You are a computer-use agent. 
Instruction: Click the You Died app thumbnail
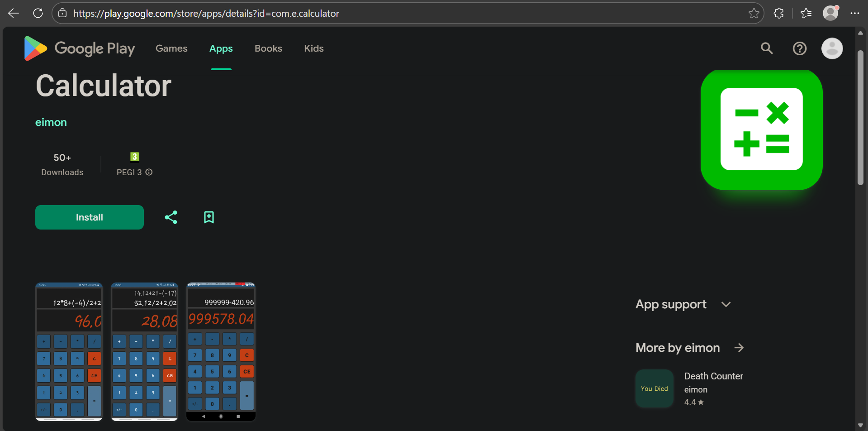tap(655, 388)
